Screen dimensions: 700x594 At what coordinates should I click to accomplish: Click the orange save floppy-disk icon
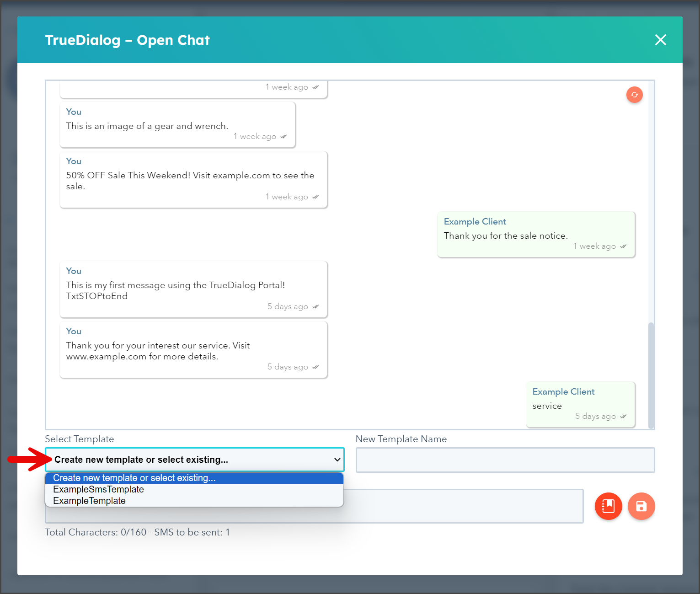tap(641, 506)
